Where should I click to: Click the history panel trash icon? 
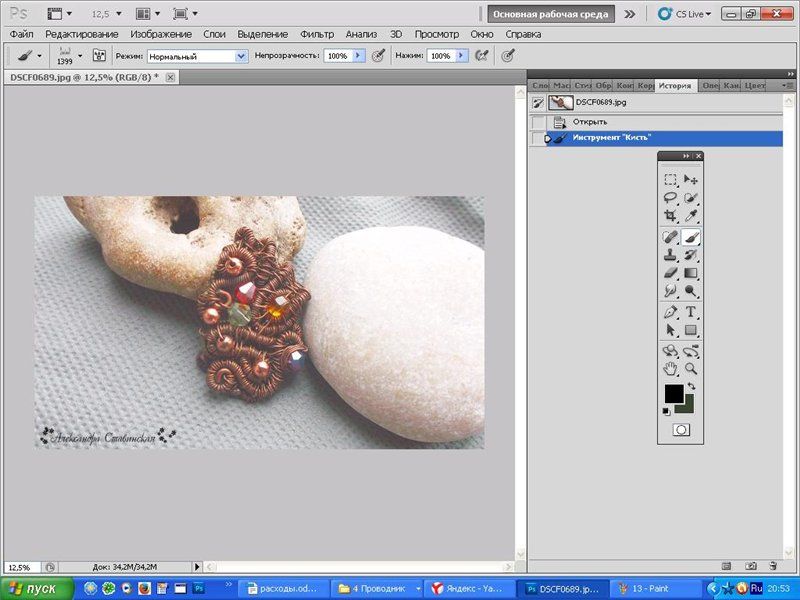click(773, 566)
